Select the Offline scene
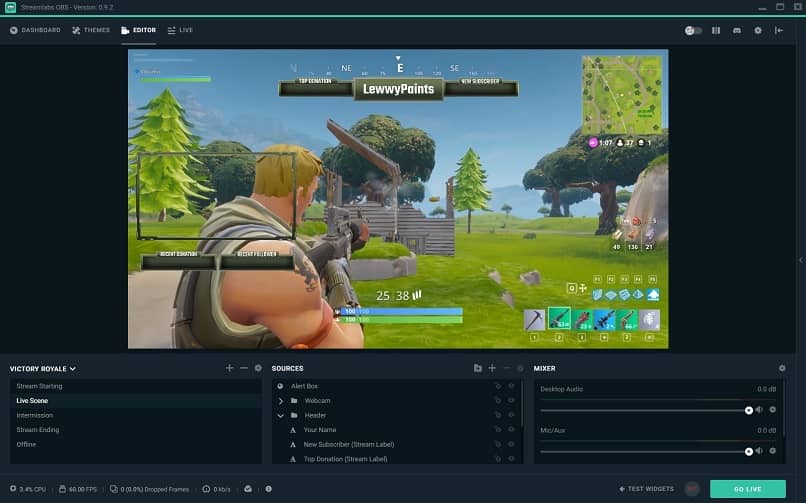Viewport: 806px width, 503px height. 136,444
